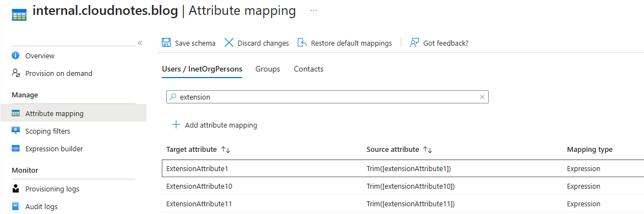Open Provision on demand

(59, 74)
